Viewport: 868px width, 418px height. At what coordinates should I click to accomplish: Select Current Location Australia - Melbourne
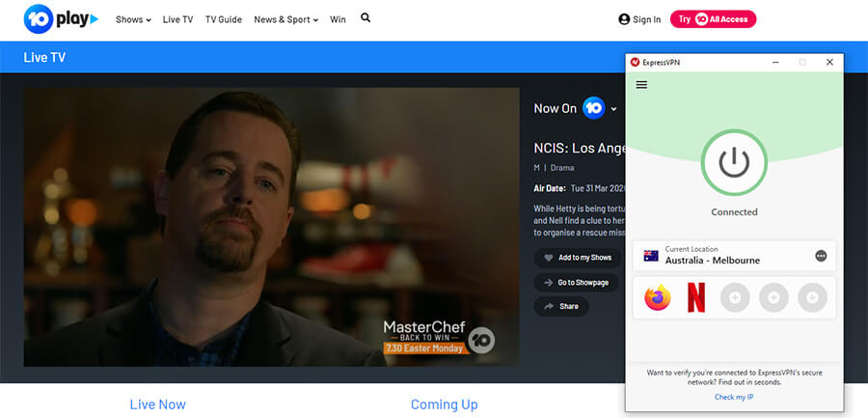[734, 256]
